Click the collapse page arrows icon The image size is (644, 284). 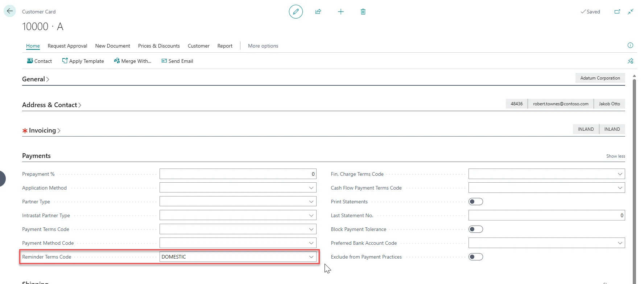click(x=631, y=12)
